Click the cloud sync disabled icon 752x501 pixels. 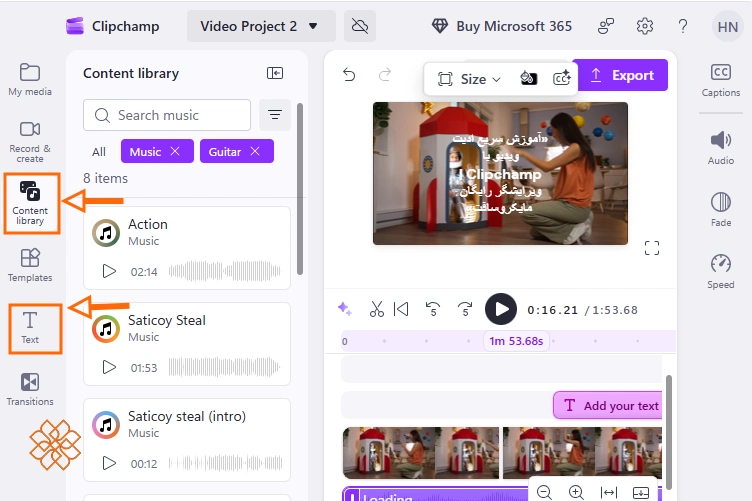360,26
